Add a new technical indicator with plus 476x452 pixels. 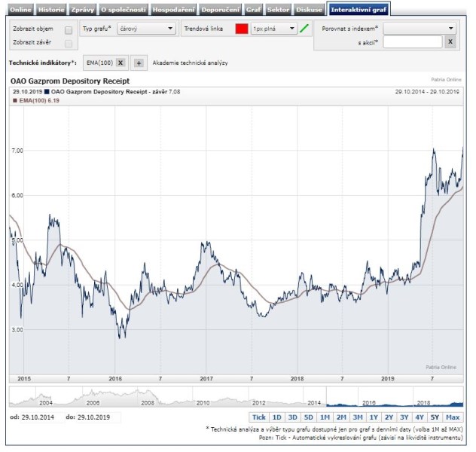139,63
